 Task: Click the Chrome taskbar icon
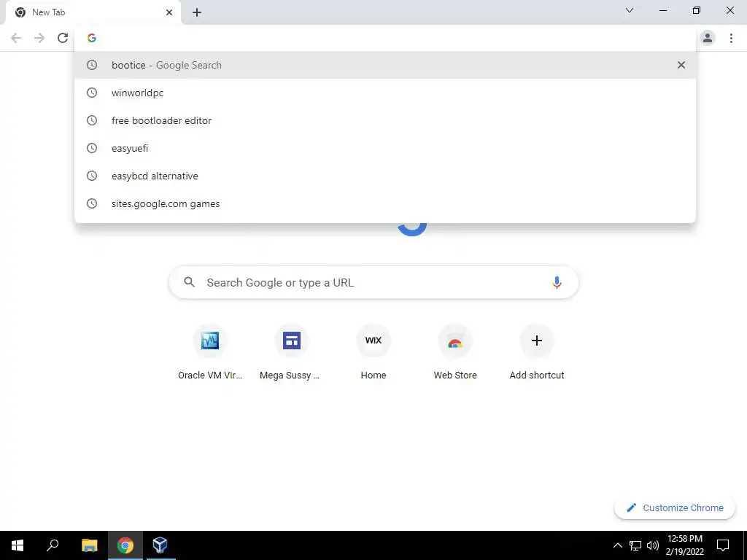point(125,545)
